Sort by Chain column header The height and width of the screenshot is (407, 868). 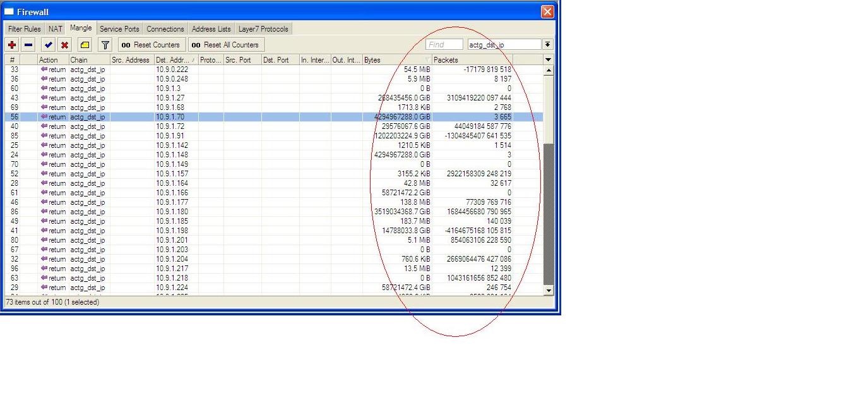click(89, 60)
